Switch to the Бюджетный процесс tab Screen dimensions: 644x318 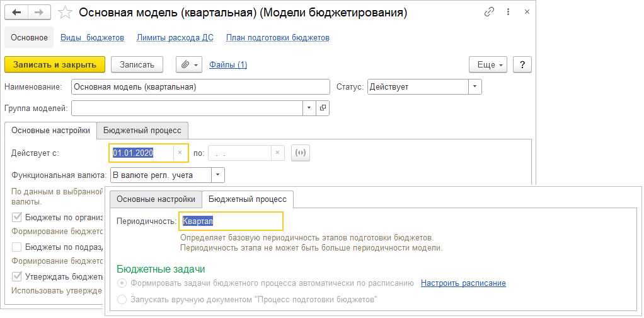point(142,130)
